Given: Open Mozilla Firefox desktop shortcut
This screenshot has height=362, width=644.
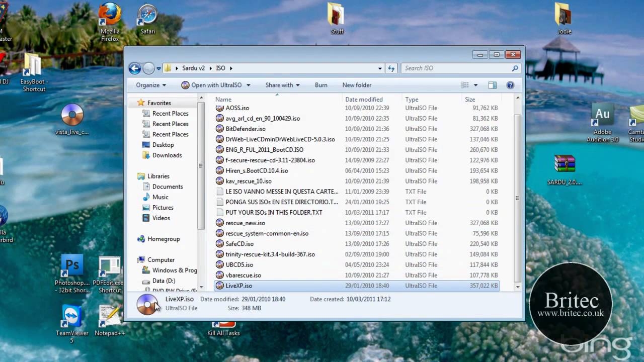Looking at the screenshot, I should [110, 21].
